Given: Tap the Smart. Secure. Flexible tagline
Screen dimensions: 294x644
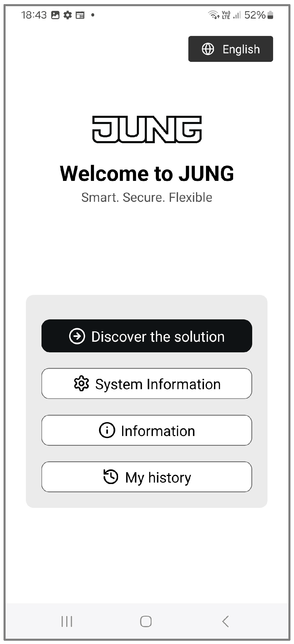Looking at the screenshot, I should [147, 197].
